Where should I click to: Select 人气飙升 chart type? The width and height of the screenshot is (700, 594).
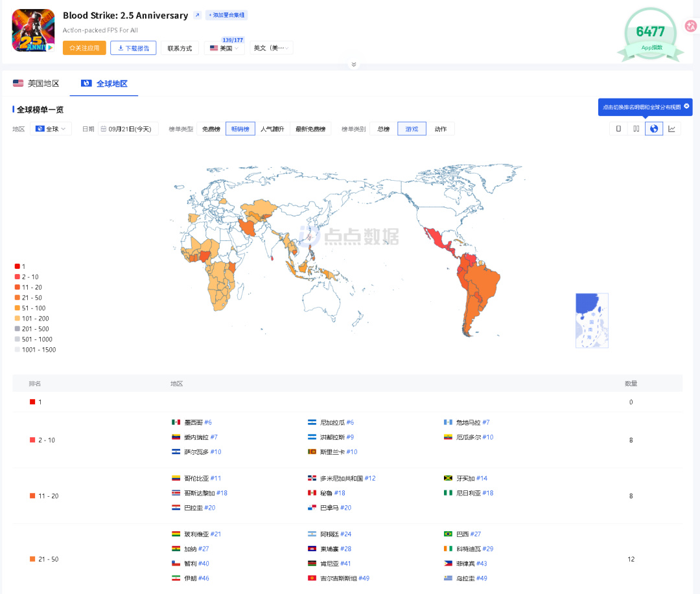[272, 129]
